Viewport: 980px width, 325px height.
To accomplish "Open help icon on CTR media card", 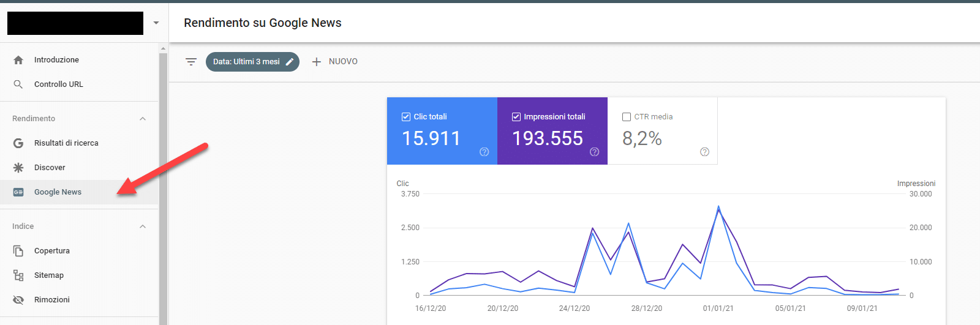I will (x=705, y=152).
